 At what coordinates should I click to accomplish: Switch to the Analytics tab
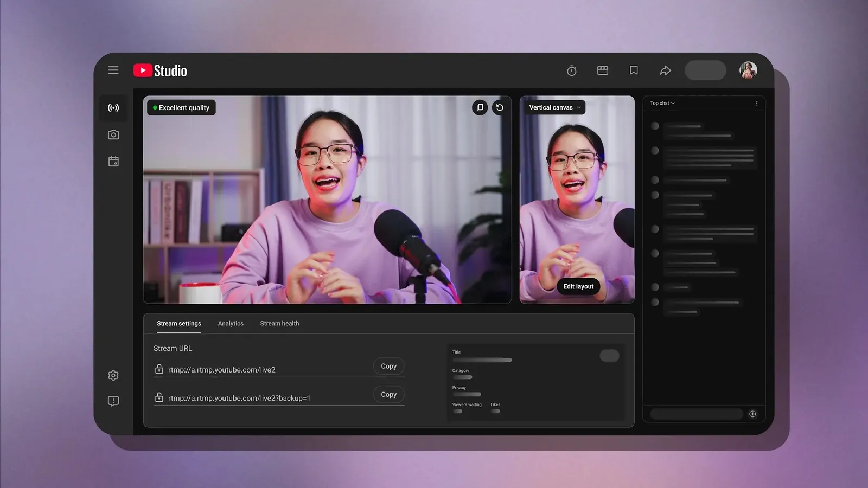click(x=231, y=323)
